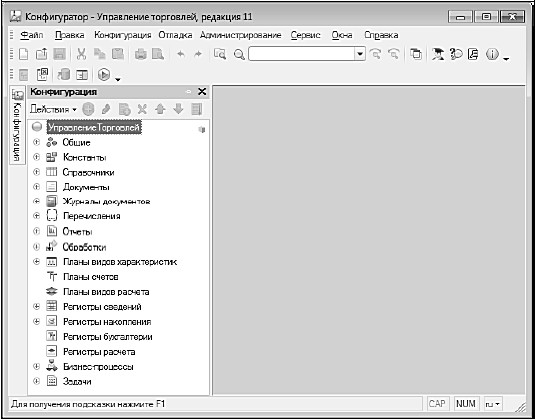Expand the Общие tree node

click(36, 142)
